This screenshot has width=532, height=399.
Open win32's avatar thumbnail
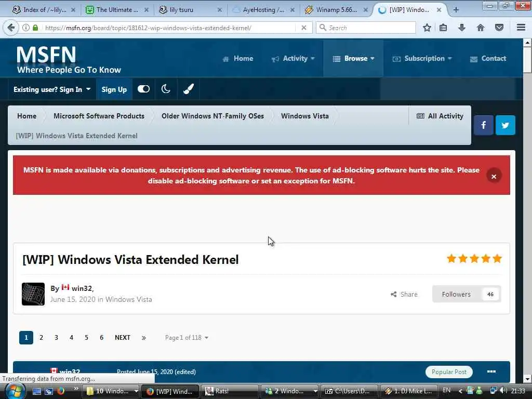click(x=33, y=294)
